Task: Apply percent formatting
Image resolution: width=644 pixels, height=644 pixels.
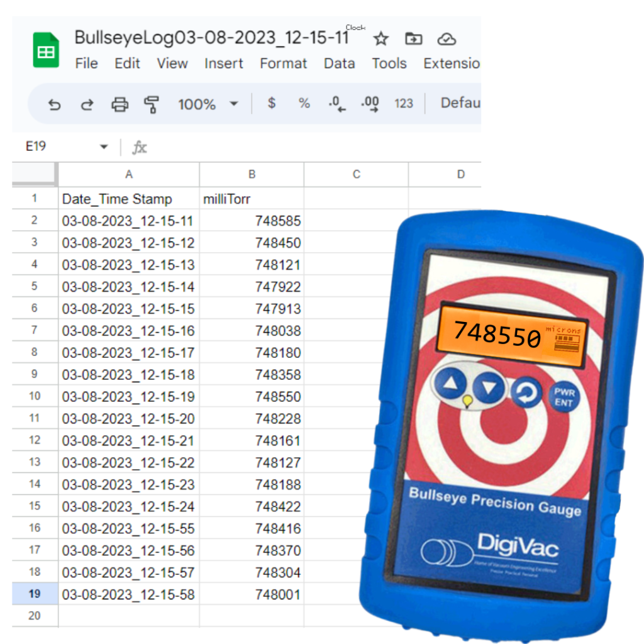Action: [304, 104]
